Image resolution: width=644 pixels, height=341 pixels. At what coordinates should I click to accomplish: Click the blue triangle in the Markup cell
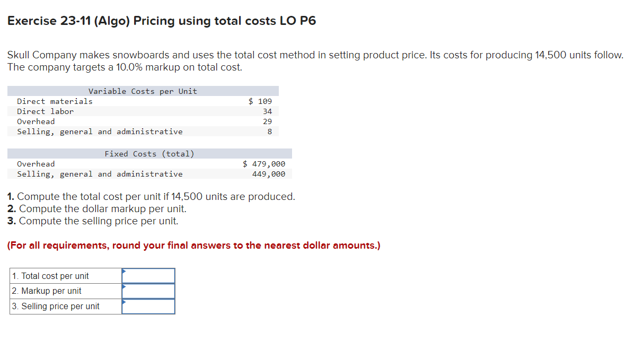[124, 287]
